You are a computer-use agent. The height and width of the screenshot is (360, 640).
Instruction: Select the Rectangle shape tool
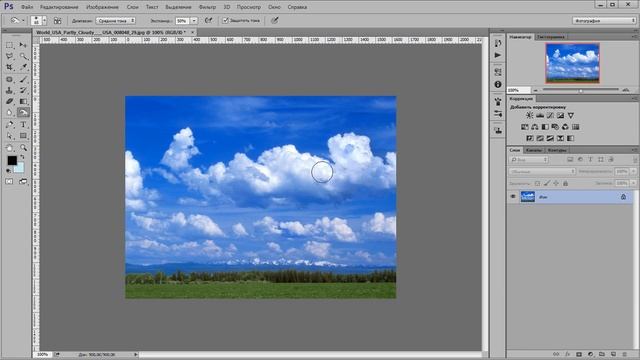(23, 136)
